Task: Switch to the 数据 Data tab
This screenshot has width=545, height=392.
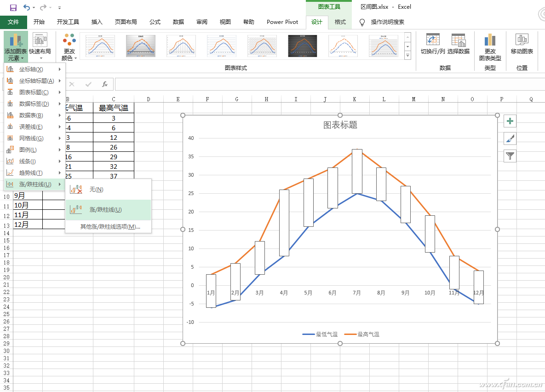Action: coord(178,22)
